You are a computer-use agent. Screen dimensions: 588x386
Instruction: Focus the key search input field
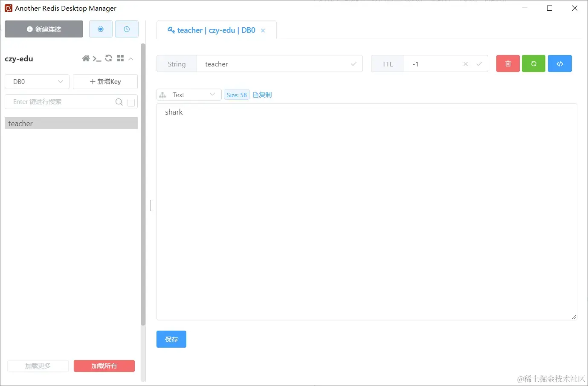[x=60, y=102]
